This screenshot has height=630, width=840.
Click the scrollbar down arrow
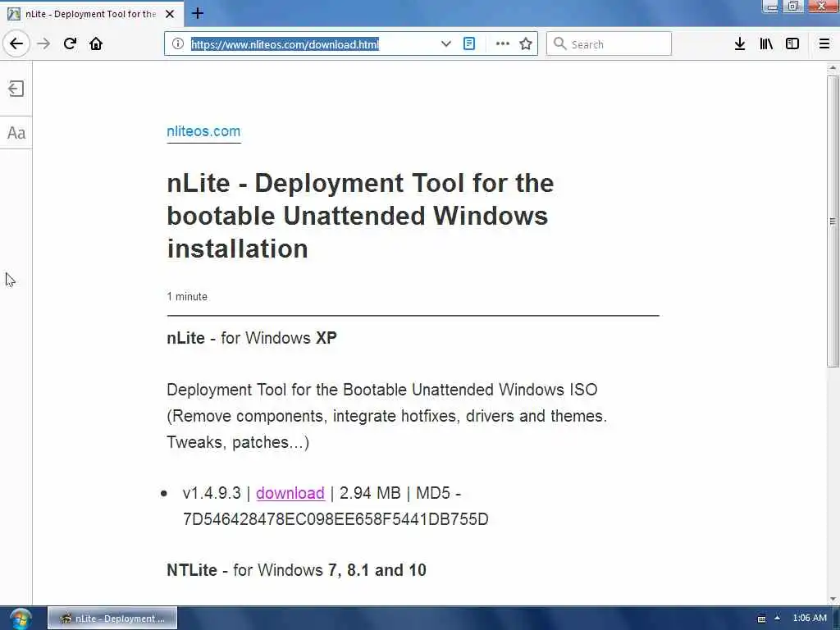(x=833, y=599)
